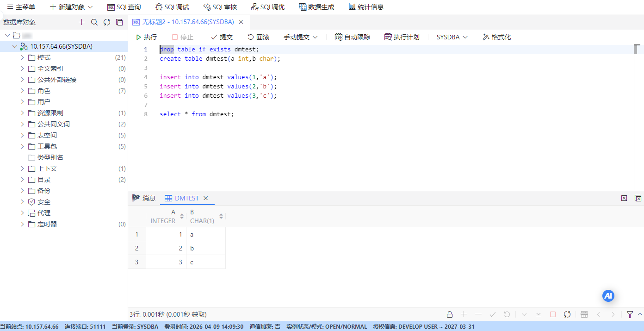Delete row with the result toolbar minus
644x331 pixels.
pyautogui.click(x=478, y=314)
